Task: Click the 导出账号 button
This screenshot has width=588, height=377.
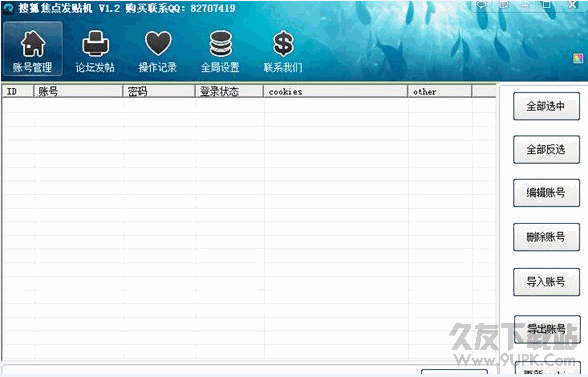Action: coord(547,329)
